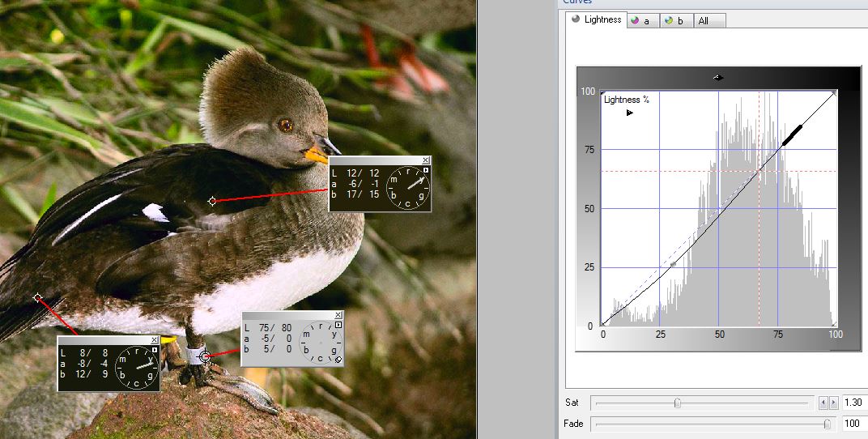
Task: Click the Lightness % label in the graph
Action: tap(626, 100)
